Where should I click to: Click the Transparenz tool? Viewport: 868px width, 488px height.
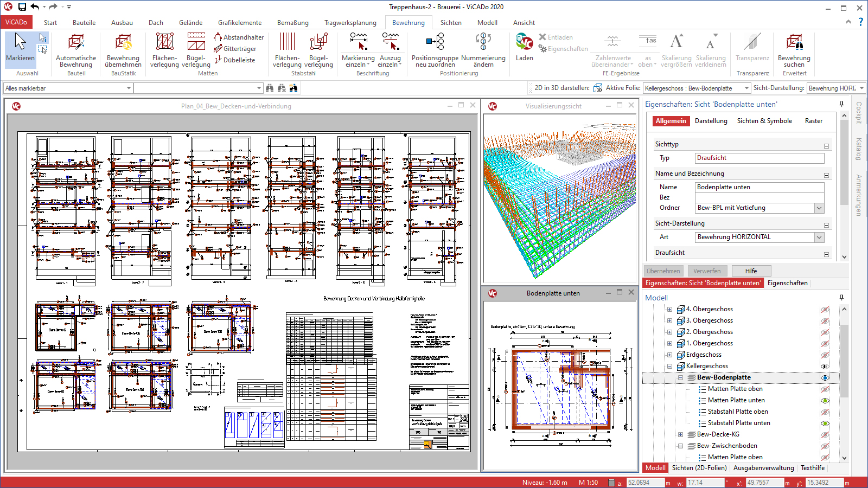coord(752,47)
